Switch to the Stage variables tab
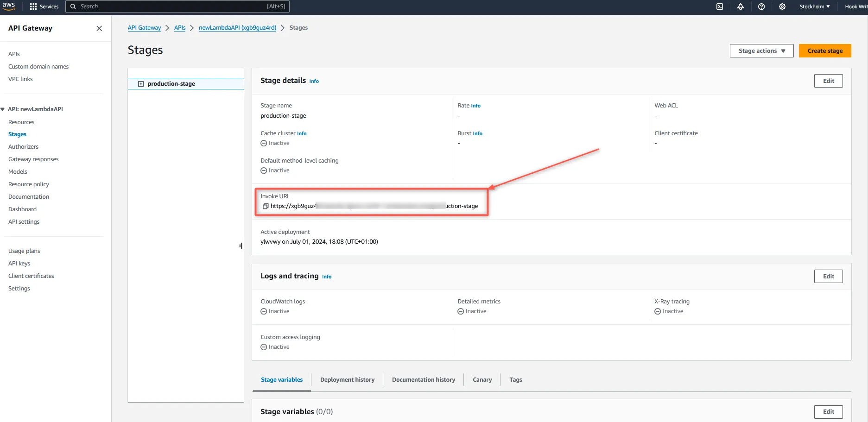 click(282, 380)
